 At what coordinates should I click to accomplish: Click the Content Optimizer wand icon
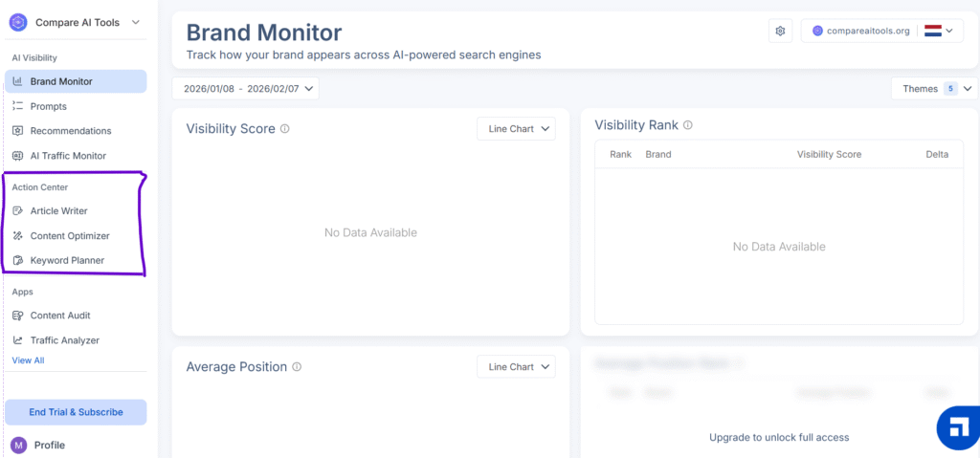coord(17,236)
